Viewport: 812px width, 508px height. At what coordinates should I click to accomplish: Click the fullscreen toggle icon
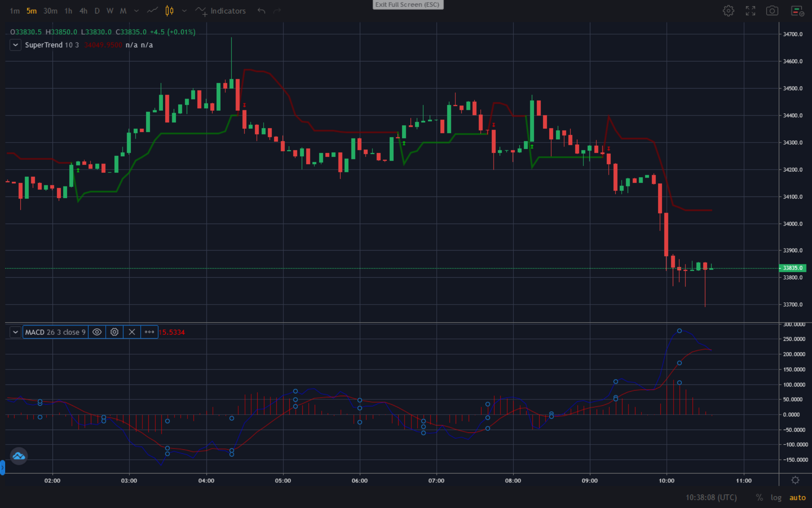pyautogui.click(x=750, y=11)
